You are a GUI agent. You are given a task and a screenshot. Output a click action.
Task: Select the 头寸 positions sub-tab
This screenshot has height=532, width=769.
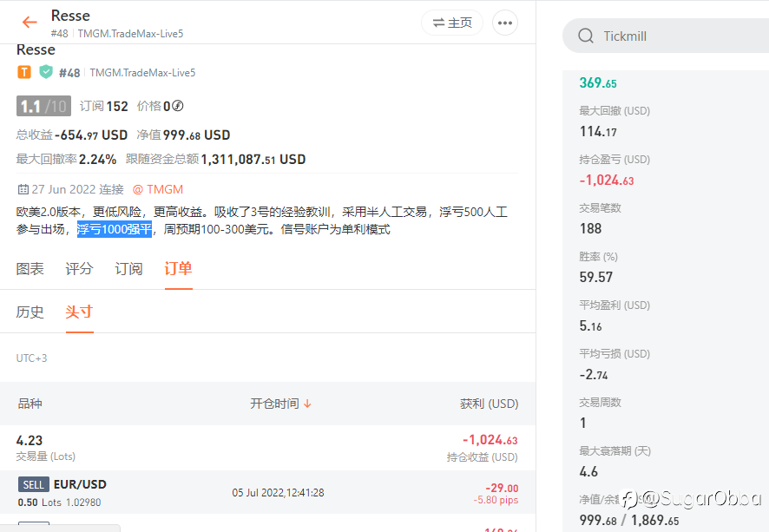[79, 312]
